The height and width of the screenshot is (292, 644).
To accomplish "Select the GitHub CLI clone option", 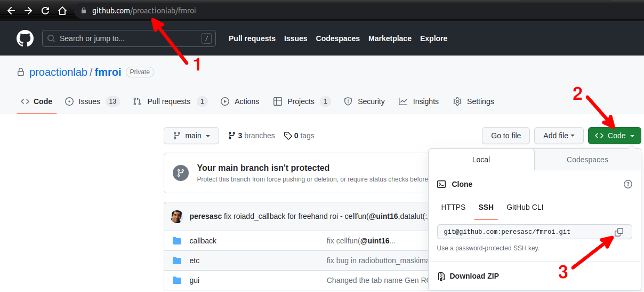I will point(525,207).
